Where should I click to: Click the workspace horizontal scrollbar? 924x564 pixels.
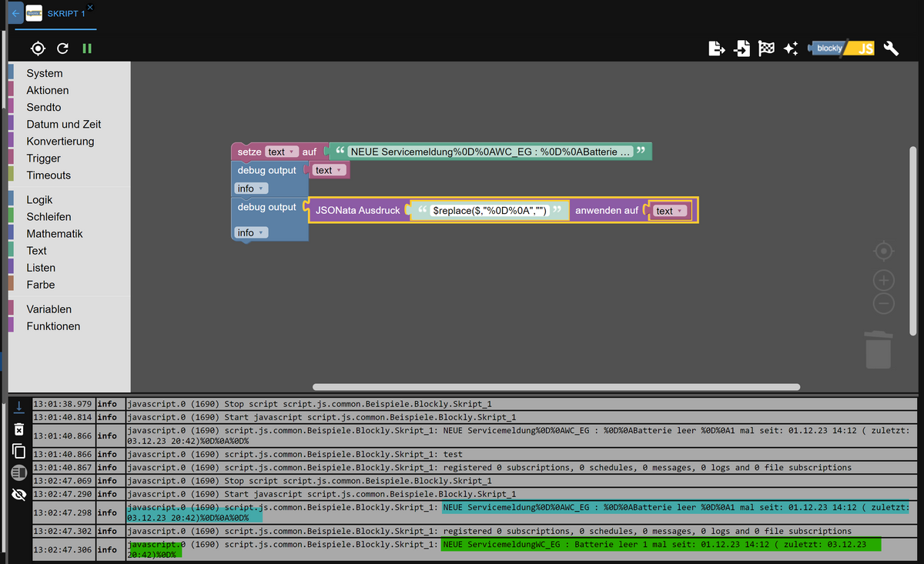click(556, 387)
